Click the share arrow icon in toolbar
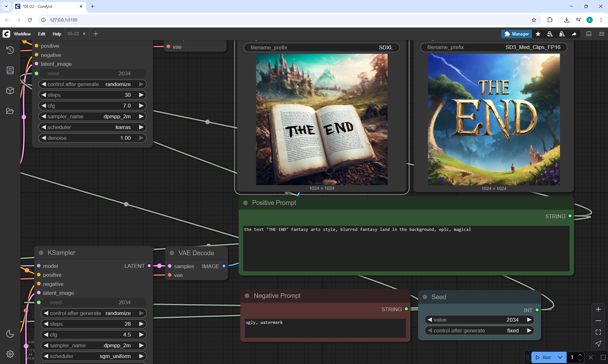 click(574, 34)
